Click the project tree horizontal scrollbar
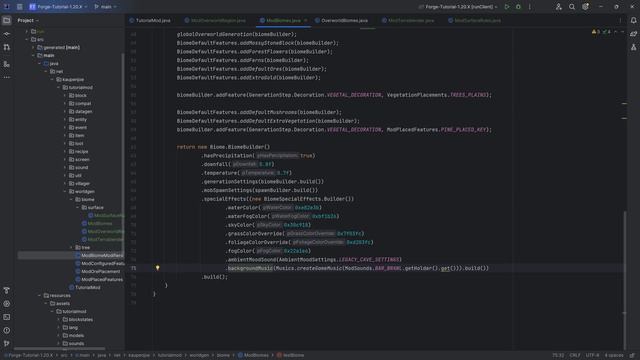 point(59,349)
